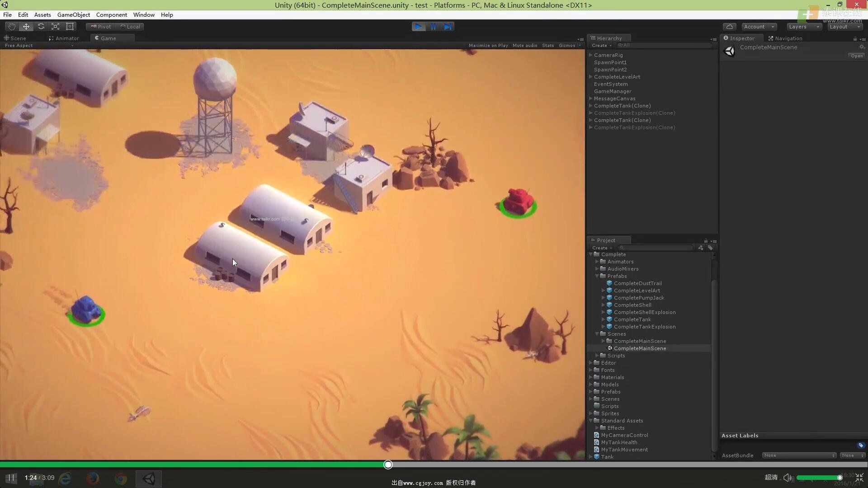Select CompleteMainScene Unity scene asset
Screen dimensions: 868x488
[x=640, y=348]
